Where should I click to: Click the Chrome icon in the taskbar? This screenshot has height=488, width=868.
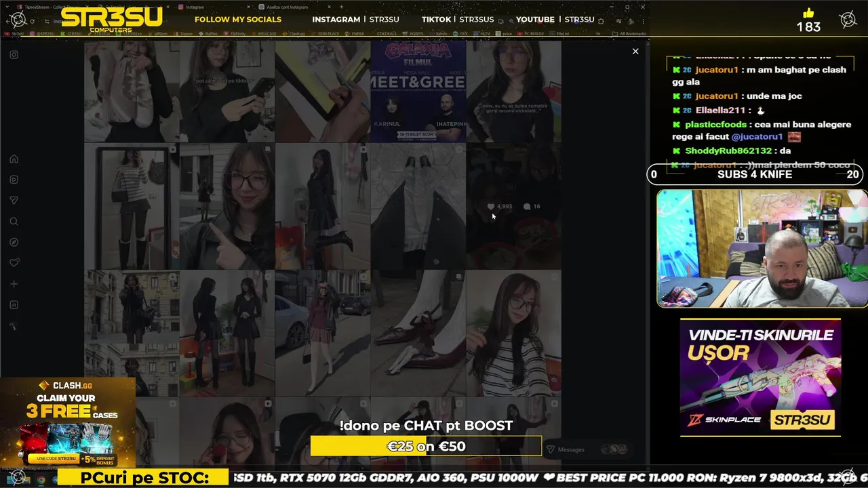tap(41, 480)
